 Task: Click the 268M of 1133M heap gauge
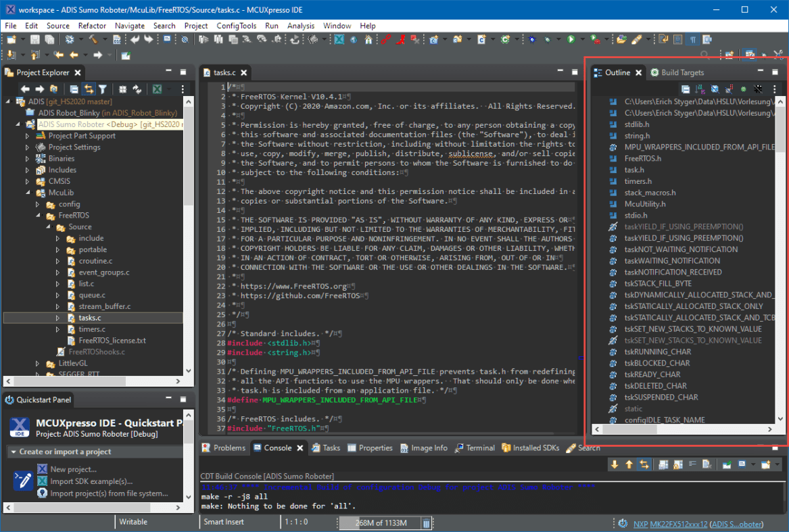coord(380,522)
